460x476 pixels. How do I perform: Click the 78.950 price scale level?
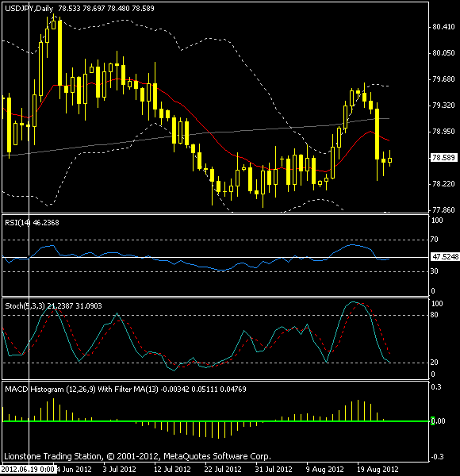pyautogui.click(x=443, y=132)
